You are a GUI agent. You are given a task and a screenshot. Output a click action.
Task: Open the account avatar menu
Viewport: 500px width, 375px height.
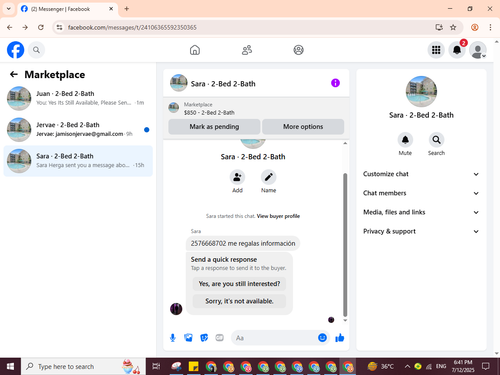478,50
